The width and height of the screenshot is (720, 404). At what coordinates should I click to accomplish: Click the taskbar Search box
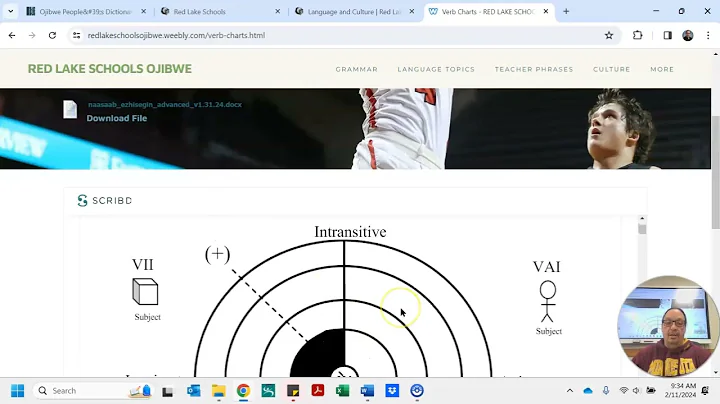(x=94, y=391)
